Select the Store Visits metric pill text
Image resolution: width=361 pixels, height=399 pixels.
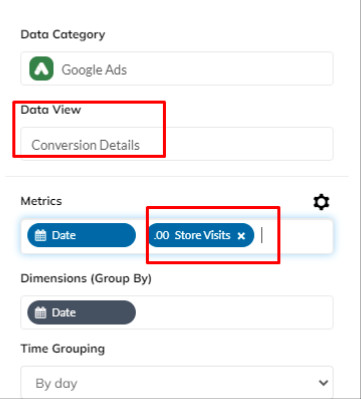tap(203, 235)
